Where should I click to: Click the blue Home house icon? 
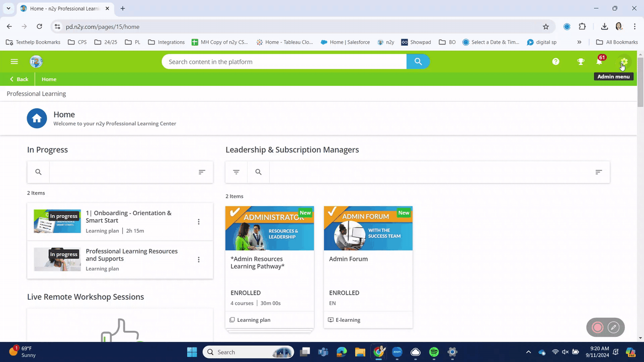(37, 119)
